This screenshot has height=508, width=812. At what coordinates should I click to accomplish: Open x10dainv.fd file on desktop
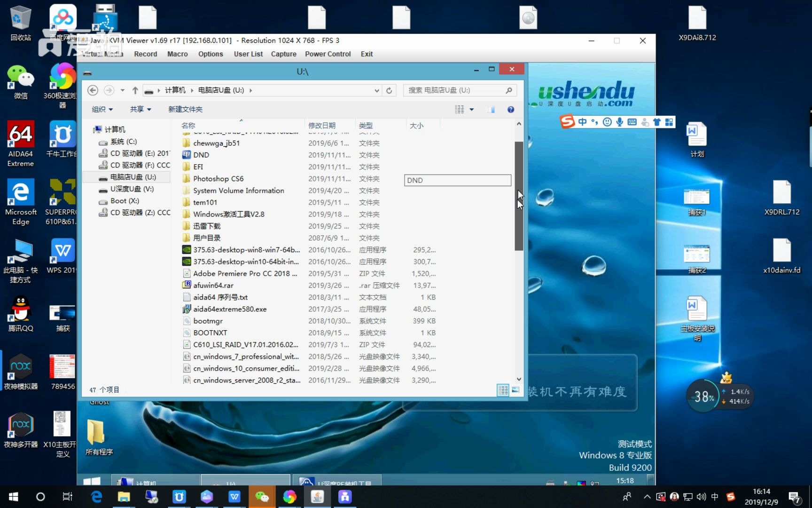click(x=782, y=255)
